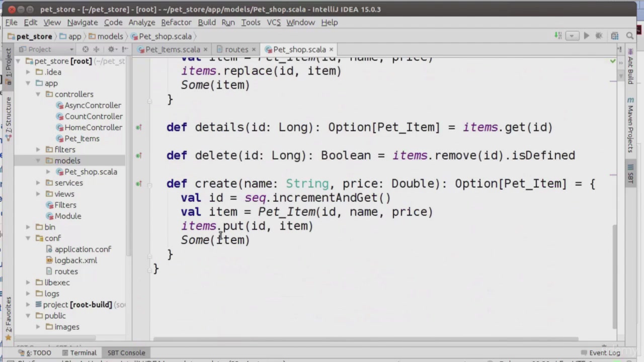Open the SBT Console tool window
Screen dimensions: 644x362
click(126, 352)
